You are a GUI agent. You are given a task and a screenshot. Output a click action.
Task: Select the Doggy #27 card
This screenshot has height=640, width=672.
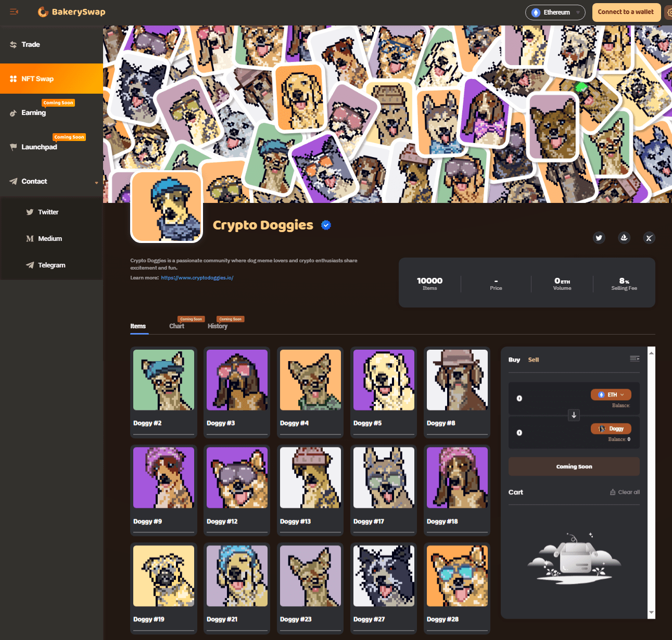pyautogui.click(x=384, y=588)
